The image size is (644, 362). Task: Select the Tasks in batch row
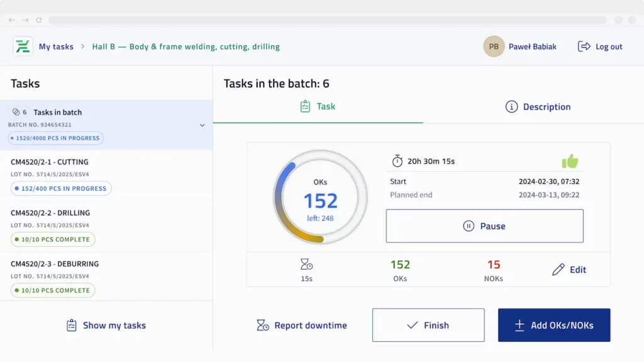click(106, 125)
